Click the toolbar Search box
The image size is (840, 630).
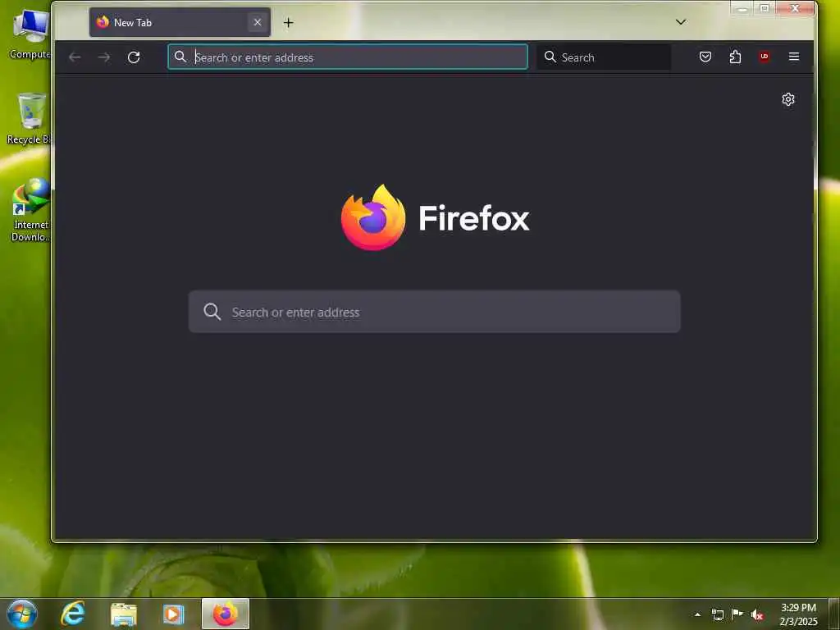tap(604, 57)
